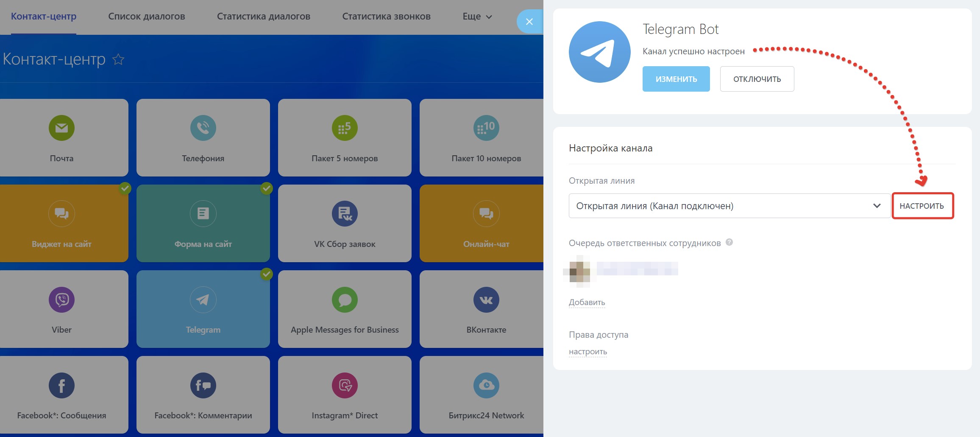The height and width of the screenshot is (437, 980).
Task: Open the Телефония phone icon
Action: pyautogui.click(x=203, y=128)
